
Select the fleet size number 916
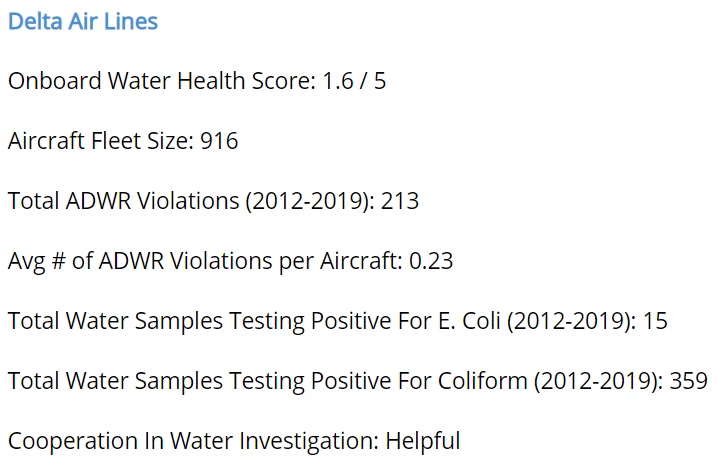(219, 141)
